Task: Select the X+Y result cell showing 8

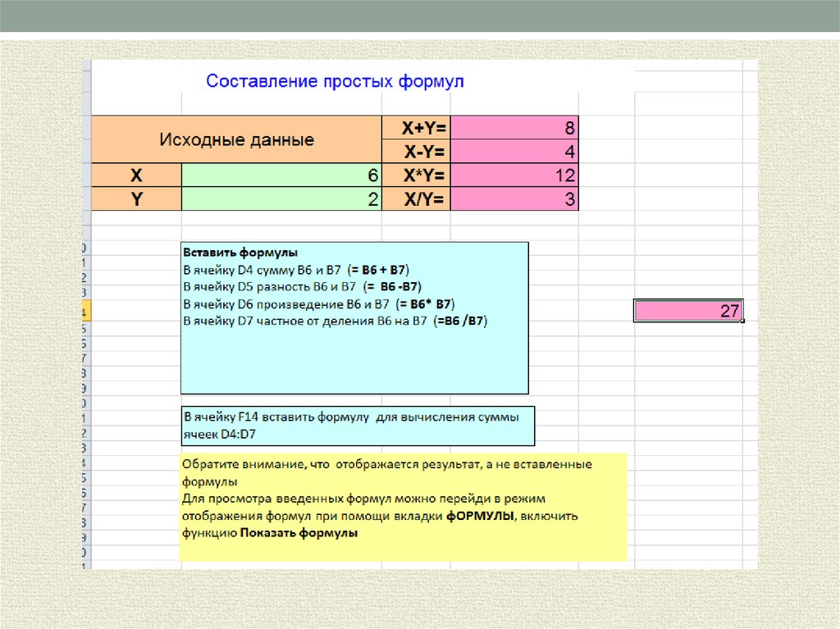Action: pos(514,128)
